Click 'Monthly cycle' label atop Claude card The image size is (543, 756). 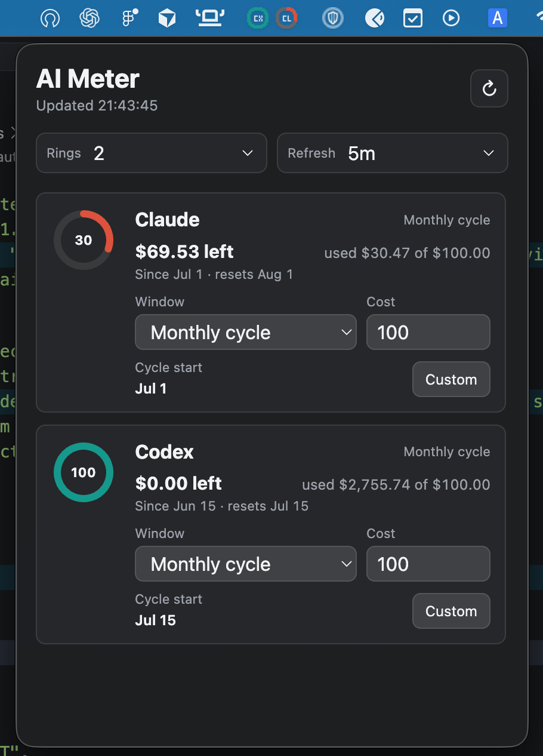point(447,220)
